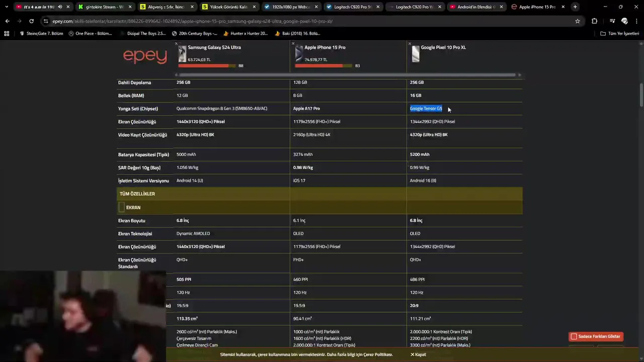Viewport: 644px width, 362px height.
Task: Open Chrome apps grid in bookmarks bar
Action: [x=7, y=34]
